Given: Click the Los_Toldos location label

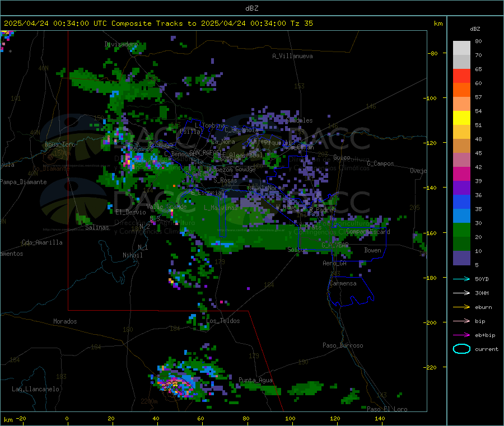Looking at the screenshot, I should [223, 321].
